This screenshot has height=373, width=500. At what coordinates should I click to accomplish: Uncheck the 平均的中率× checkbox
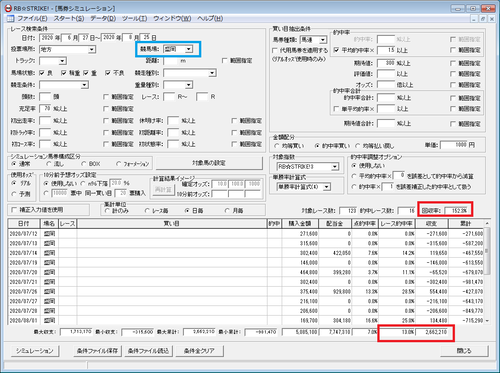336,50
